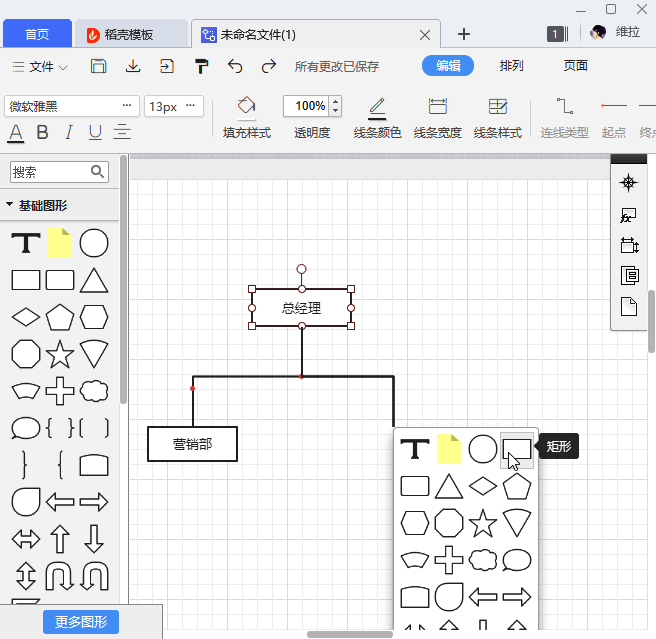Add a new tab with plus button

click(x=464, y=34)
